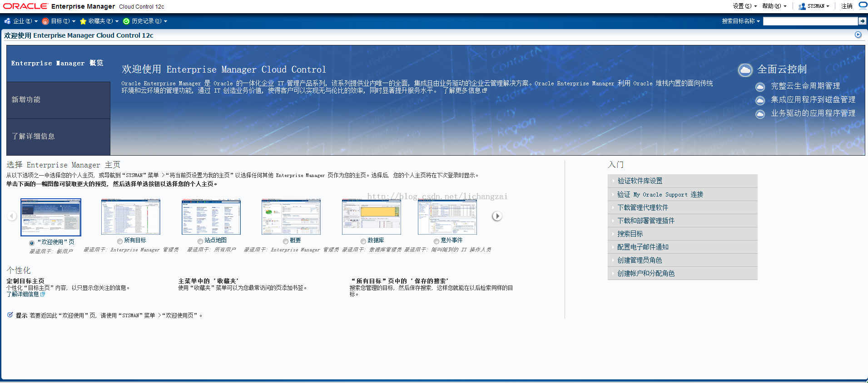The image size is (868, 383).
Task: Click the 提示 checkmark icon
Action: (10, 315)
